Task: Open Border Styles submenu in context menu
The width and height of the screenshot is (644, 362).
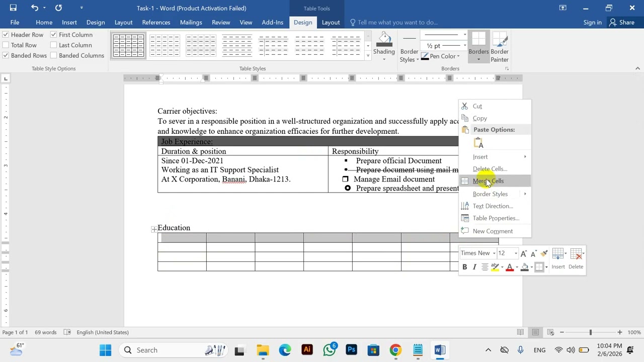Action: (x=495, y=194)
